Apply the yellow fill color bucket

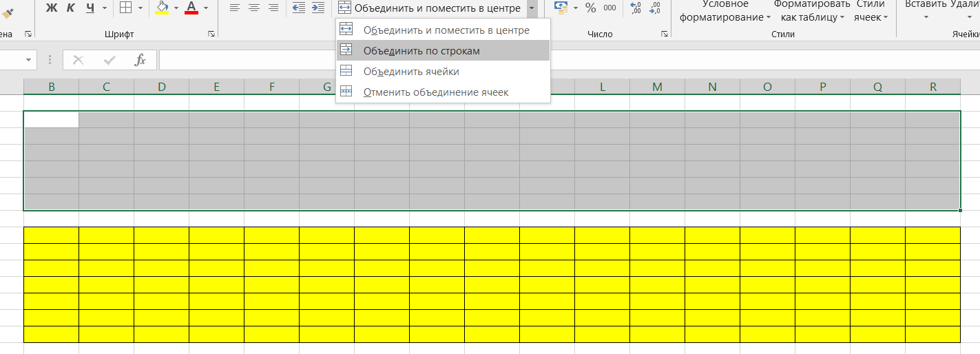click(x=162, y=8)
